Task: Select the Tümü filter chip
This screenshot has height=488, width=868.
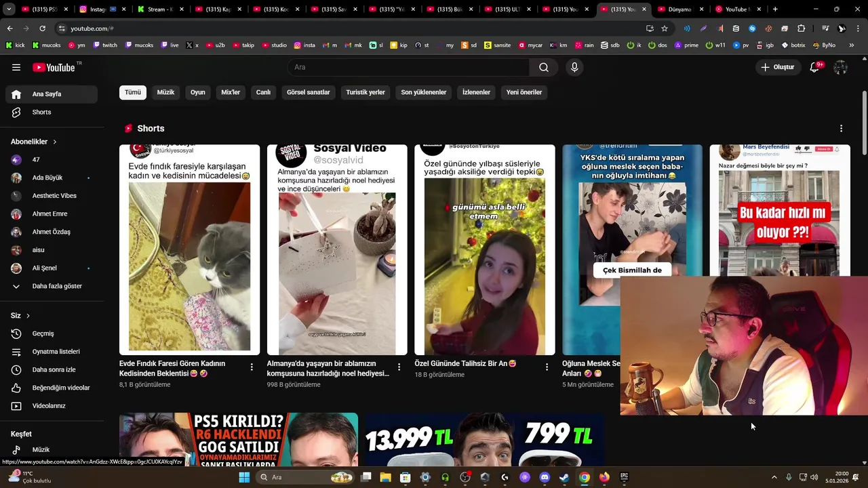Action: coord(133,92)
